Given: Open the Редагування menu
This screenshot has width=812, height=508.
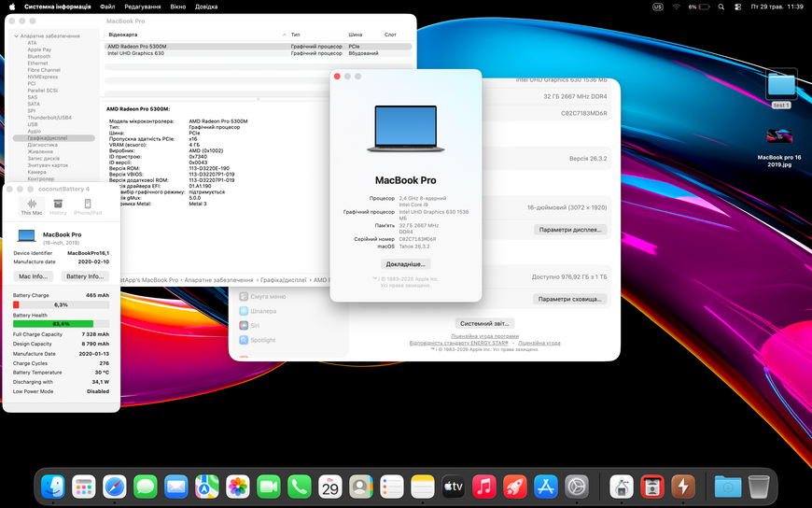Looking at the screenshot, I should pyautogui.click(x=143, y=7).
